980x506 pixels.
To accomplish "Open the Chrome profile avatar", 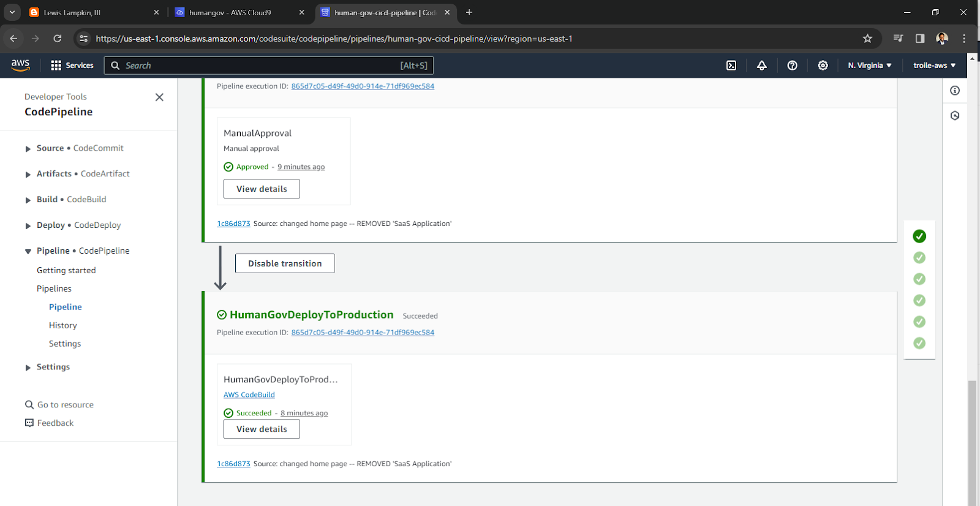I will pyautogui.click(x=942, y=39).
